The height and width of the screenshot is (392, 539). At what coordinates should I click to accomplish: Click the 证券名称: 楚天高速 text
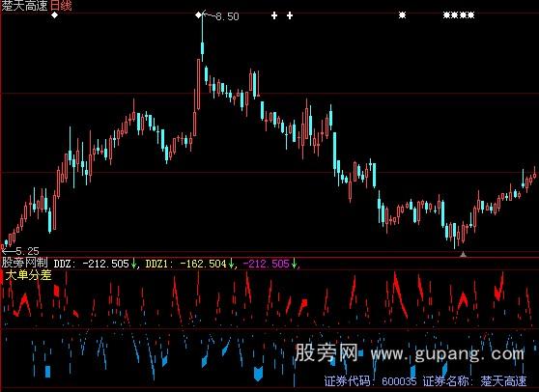pyautogui.click(x=474, y=381)
